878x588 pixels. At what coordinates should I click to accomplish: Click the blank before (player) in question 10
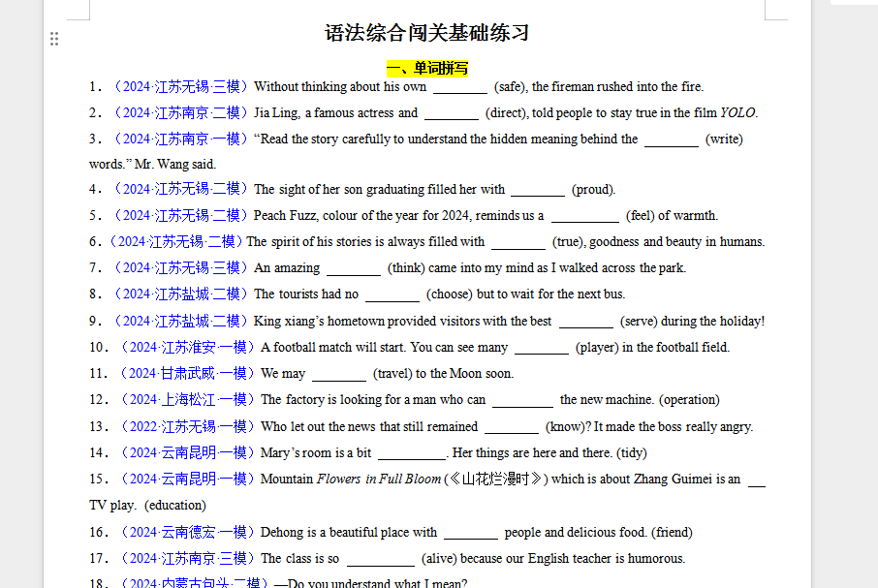click(x=542, y=348)
